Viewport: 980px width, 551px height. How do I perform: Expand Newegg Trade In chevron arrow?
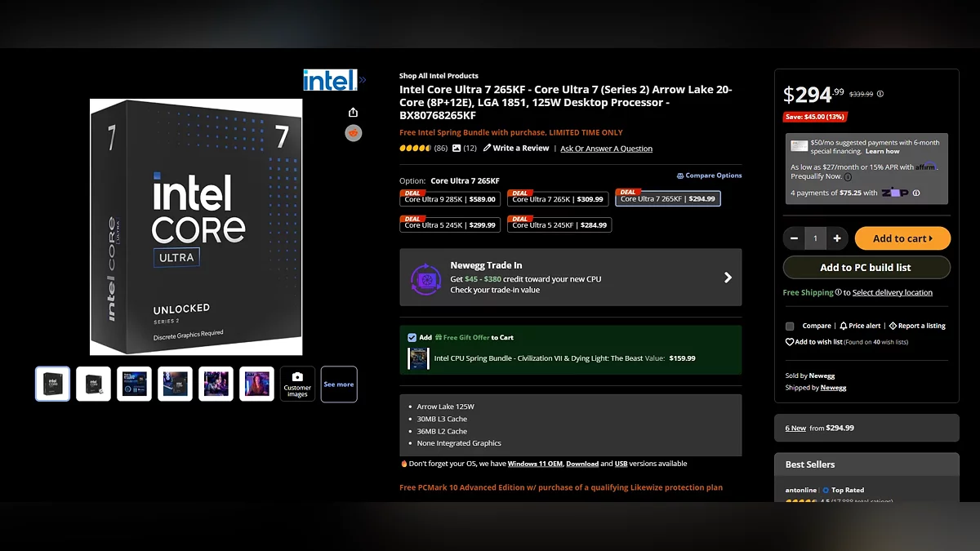[728, 278]
